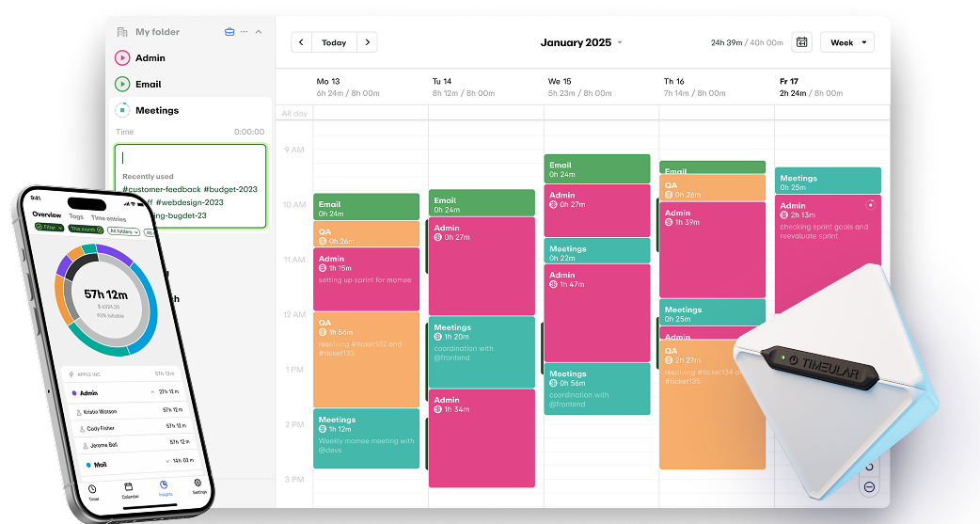The image size is (980, 524).
Task: Open Monday's Email 0h 24m entry
Action: click(366, 207)
